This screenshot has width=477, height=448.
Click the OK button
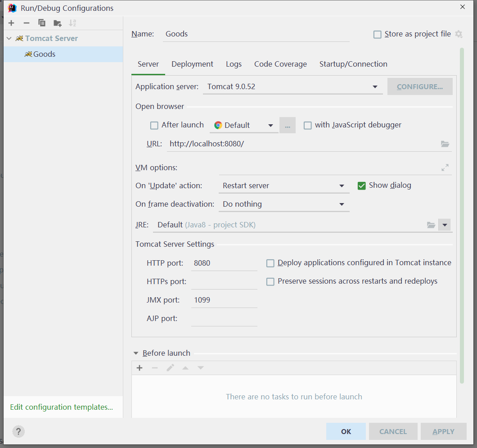point(346,431)
